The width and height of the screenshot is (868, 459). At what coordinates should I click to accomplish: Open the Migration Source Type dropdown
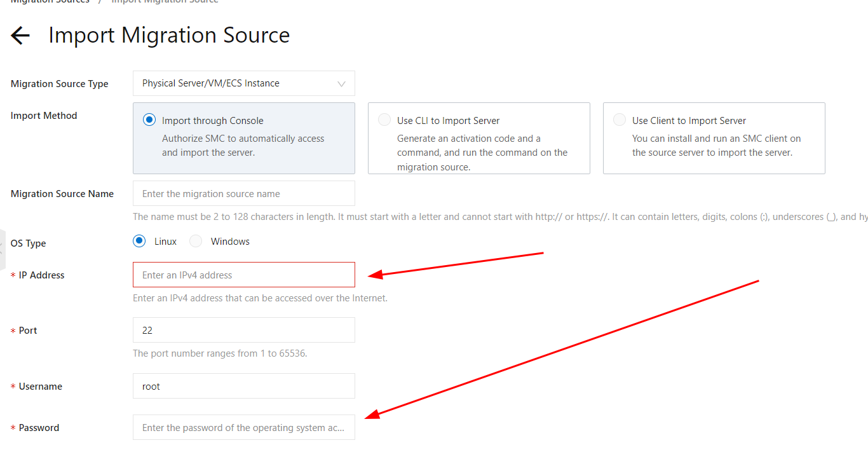click(243, 83)
